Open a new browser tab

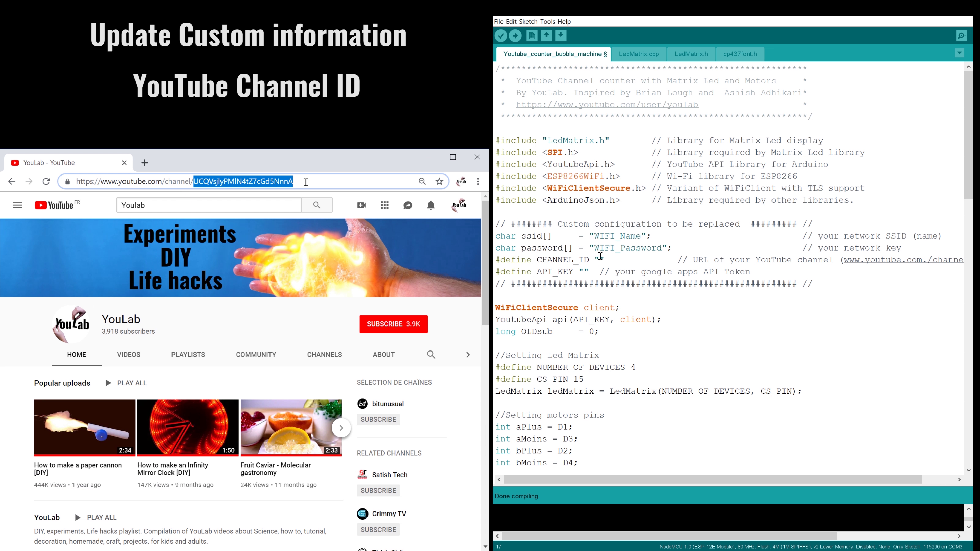pos(144,163)
